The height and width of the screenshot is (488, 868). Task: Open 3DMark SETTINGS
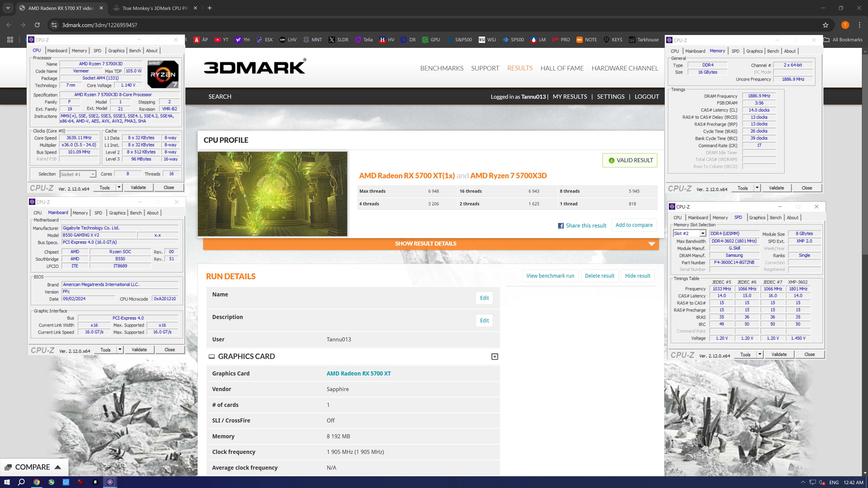tap(611, 97)
